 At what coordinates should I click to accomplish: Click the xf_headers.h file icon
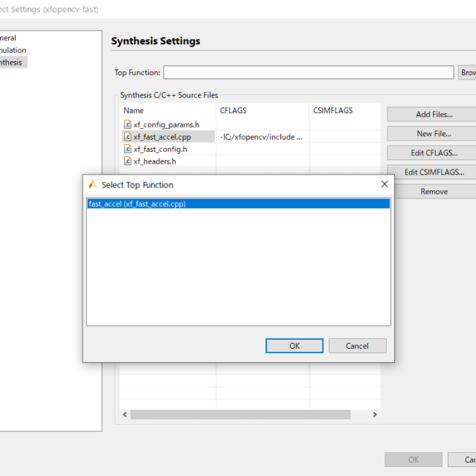click(127, 161)
